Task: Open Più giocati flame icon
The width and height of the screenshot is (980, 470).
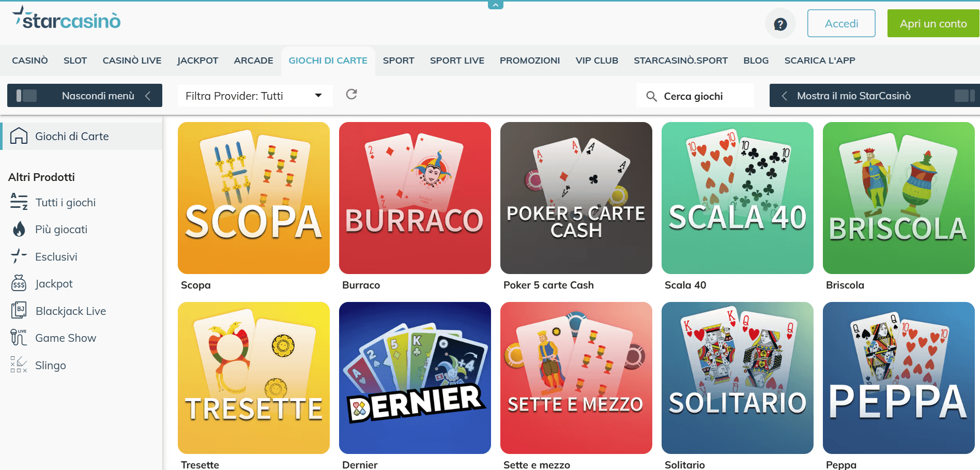Action: click(19, 229)
